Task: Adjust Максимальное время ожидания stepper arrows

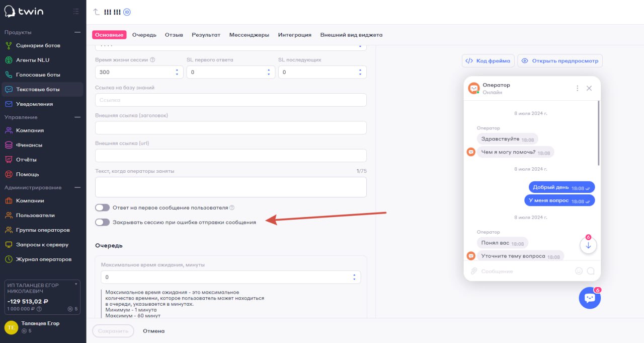Action: tap(354, 277)
